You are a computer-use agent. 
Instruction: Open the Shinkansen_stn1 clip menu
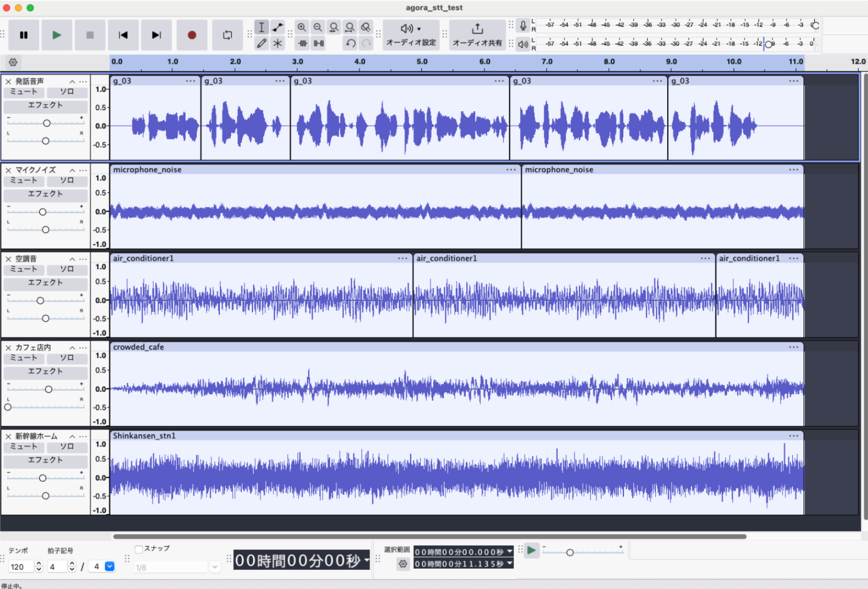[x=793, y=436]
